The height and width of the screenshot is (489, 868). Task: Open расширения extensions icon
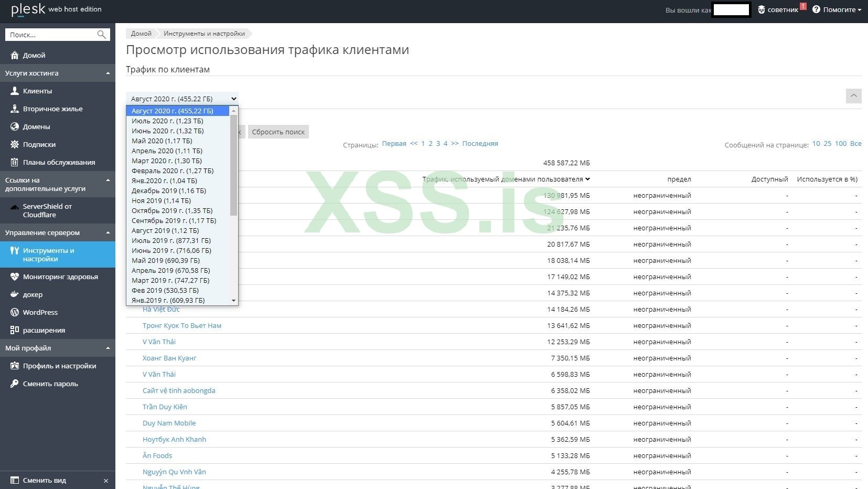click(14, 330)
